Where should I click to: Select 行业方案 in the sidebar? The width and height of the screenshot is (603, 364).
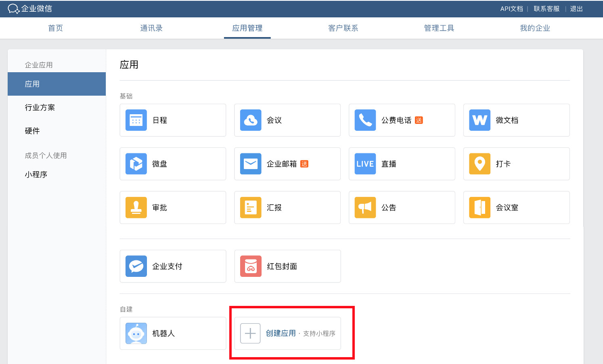40,107
